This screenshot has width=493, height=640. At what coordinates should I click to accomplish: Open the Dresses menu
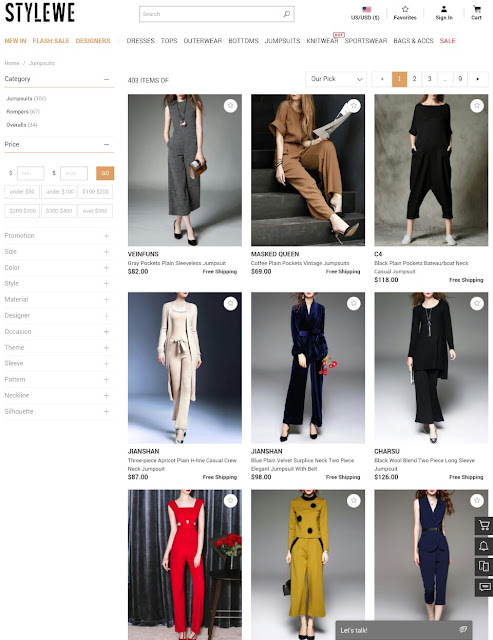point(140,41)
